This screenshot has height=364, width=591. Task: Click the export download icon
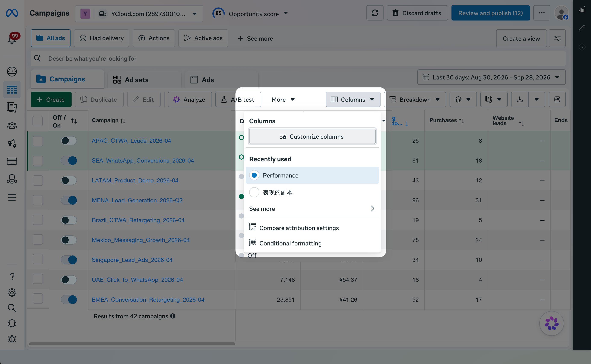(x=519, y=99)
